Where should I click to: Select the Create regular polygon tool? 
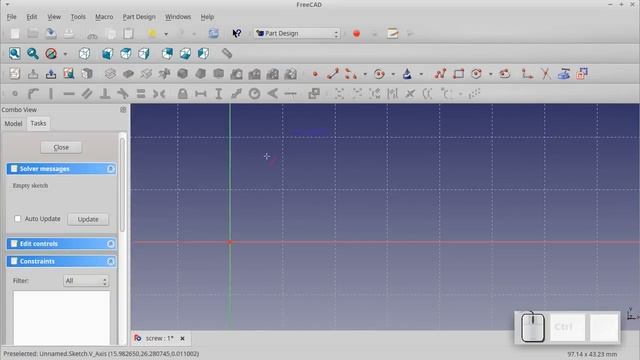click(476, 74)
